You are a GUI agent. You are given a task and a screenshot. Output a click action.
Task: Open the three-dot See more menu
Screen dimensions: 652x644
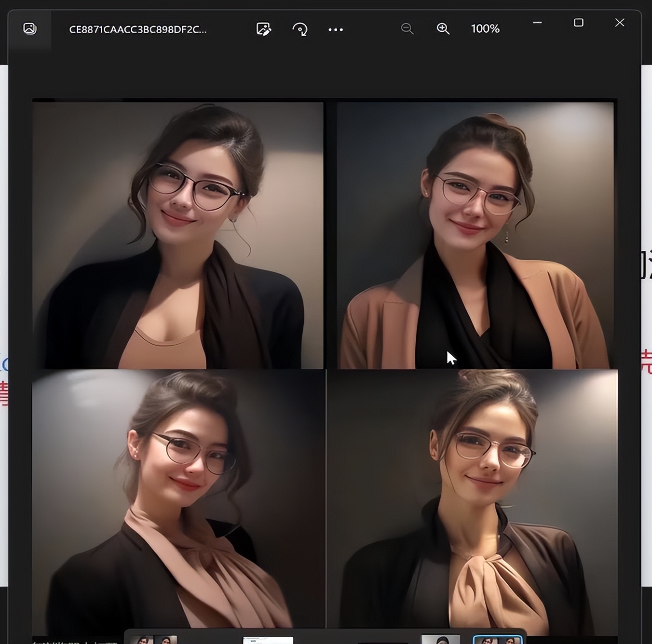coord(336,29)
